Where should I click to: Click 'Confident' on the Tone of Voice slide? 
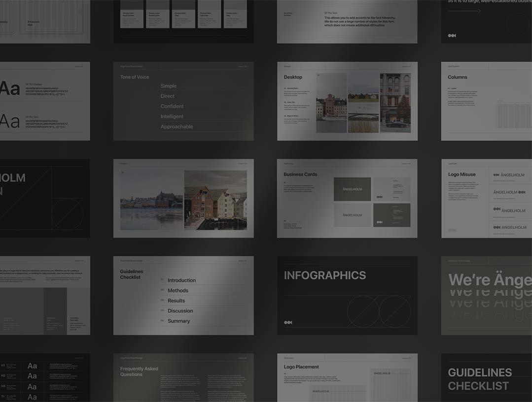[x=172, y=106]
